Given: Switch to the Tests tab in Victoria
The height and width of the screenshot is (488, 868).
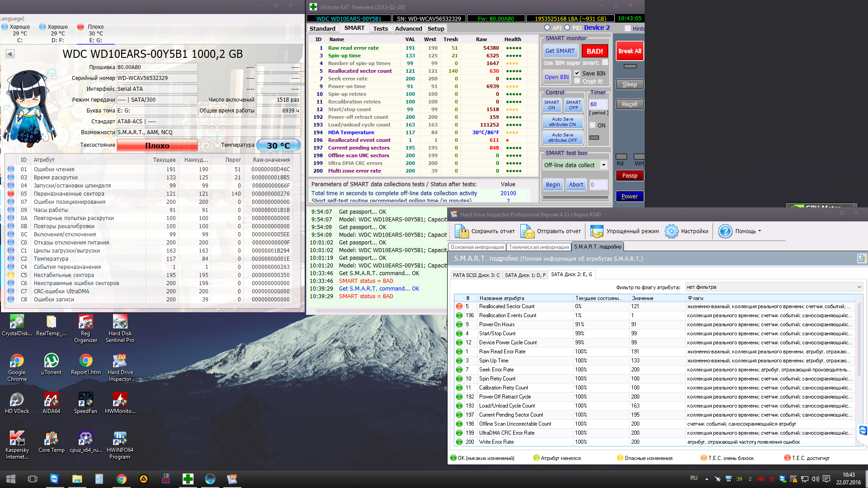Looking at the screenshot, I should pos(380,28).
